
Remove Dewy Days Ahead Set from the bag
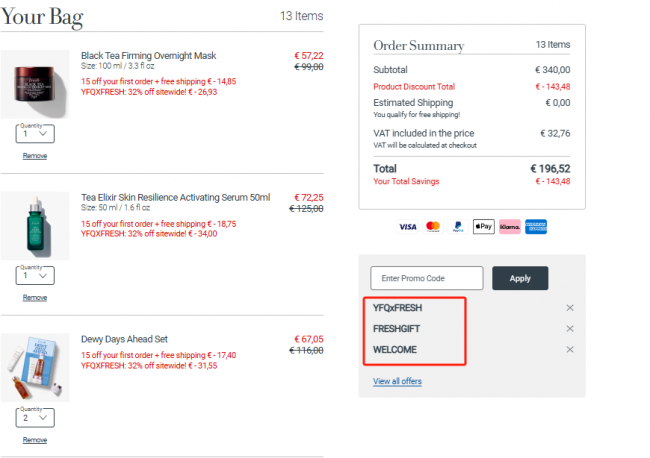(35, 440)
